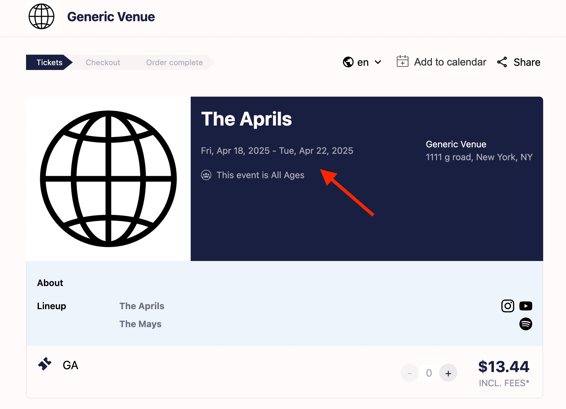Click the large globe event image
The height and width of the screenshot is (409, 566).
point(108,179)
